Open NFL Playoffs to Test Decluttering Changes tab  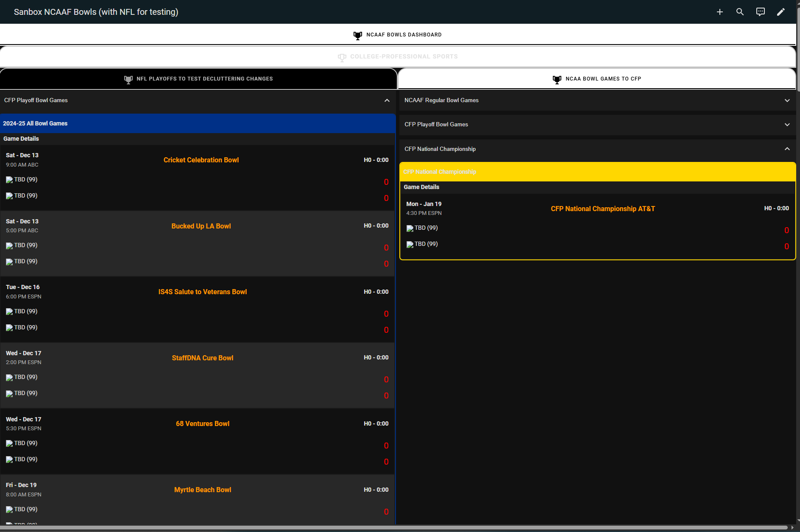tap(198, 79)
